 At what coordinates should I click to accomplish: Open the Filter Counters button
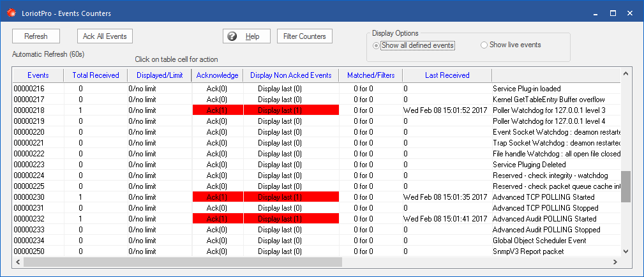304,36
